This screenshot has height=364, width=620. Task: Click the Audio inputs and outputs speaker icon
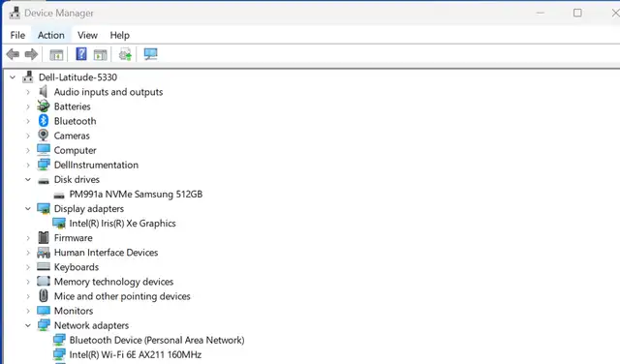point(43,91)
